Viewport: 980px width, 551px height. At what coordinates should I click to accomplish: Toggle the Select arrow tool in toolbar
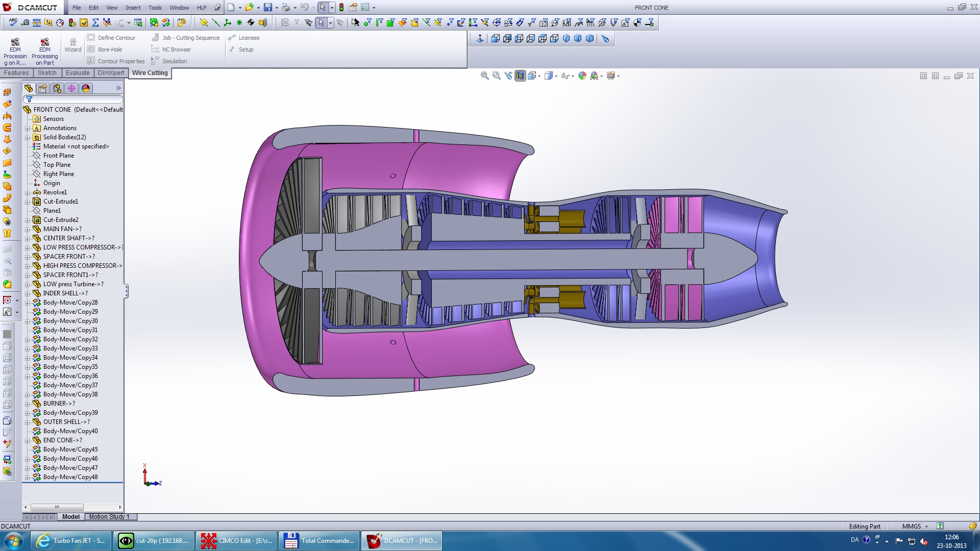(321, 22)
